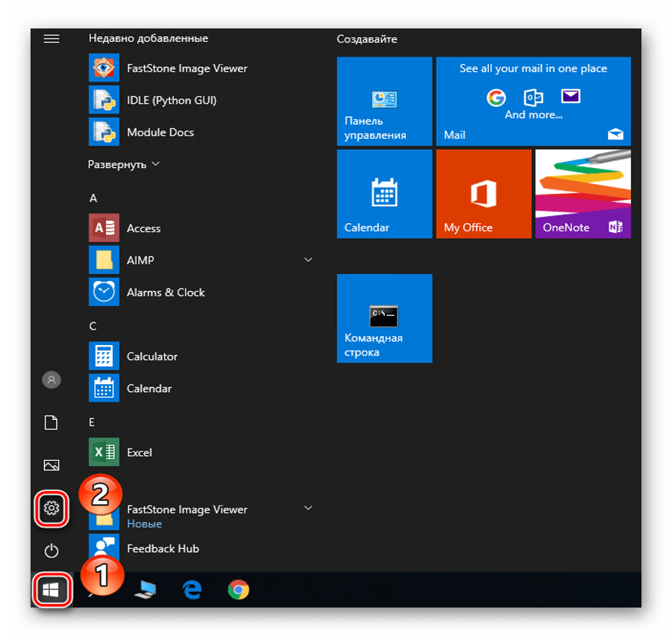The image size is (672, 636).
Task: Launch Calculator from the app list
Action: (151, 356)
